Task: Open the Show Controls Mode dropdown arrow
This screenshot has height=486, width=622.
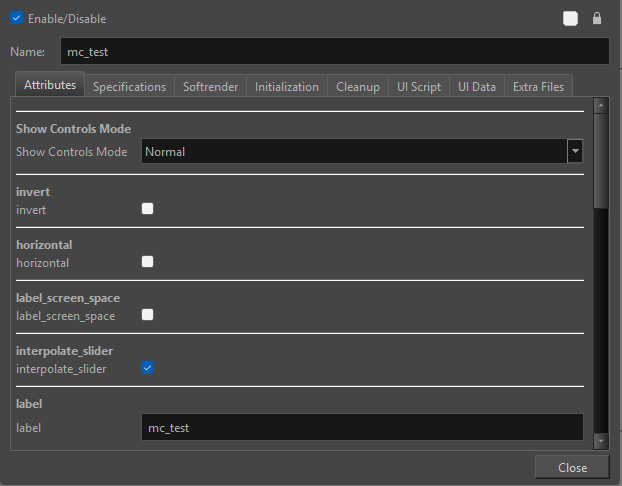Action: click(575, 151)
